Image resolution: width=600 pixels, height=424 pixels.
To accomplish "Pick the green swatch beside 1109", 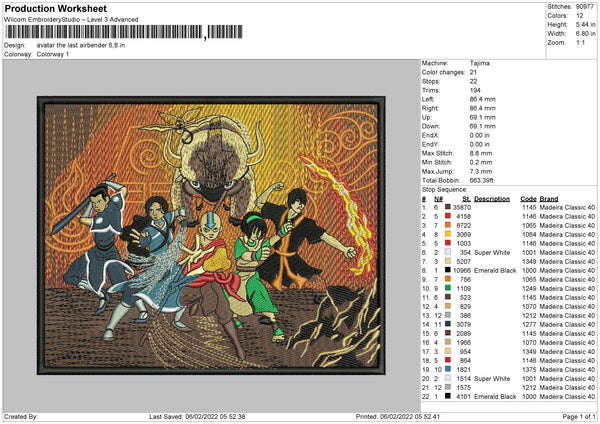I will 448,288.
